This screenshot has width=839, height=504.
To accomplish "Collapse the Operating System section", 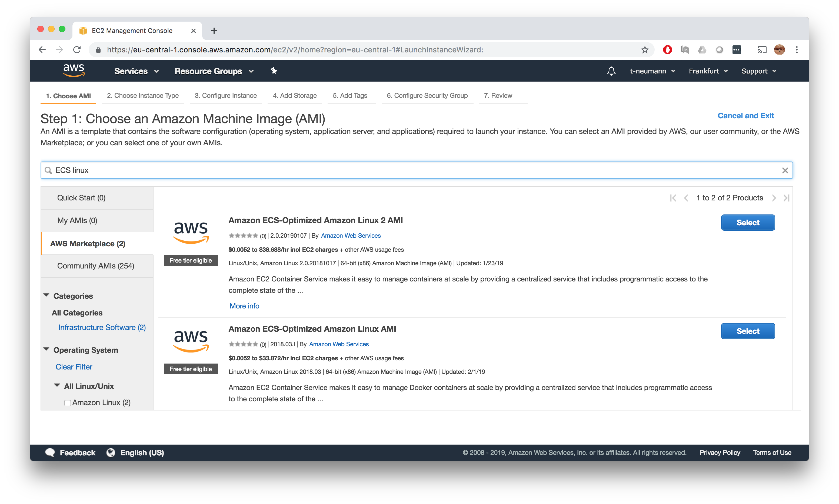I will (46, 350).
